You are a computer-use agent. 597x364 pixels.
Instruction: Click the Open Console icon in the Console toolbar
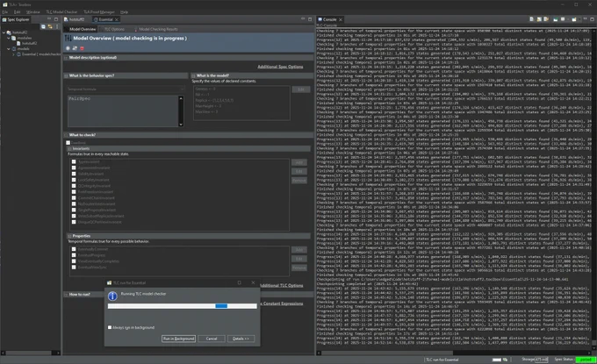click(x=574, y=19)
